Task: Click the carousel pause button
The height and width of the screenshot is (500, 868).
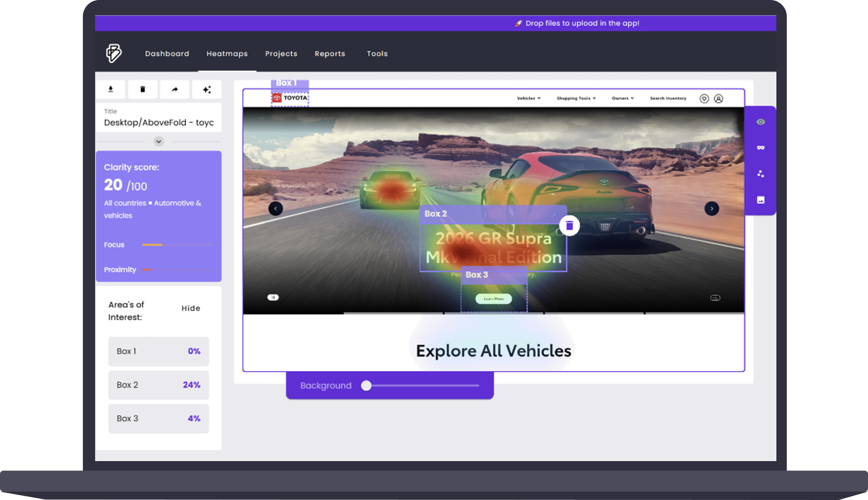Action: [x=273, y=297]
